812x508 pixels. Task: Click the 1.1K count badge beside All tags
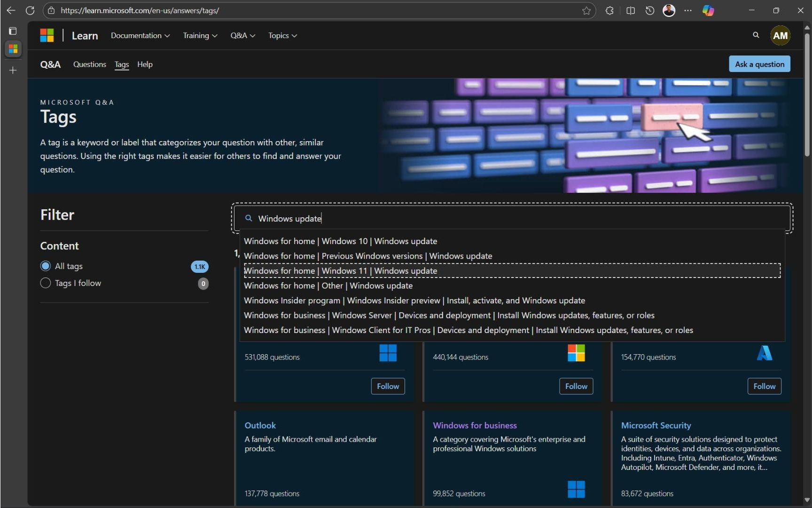[x=200, y=267]
